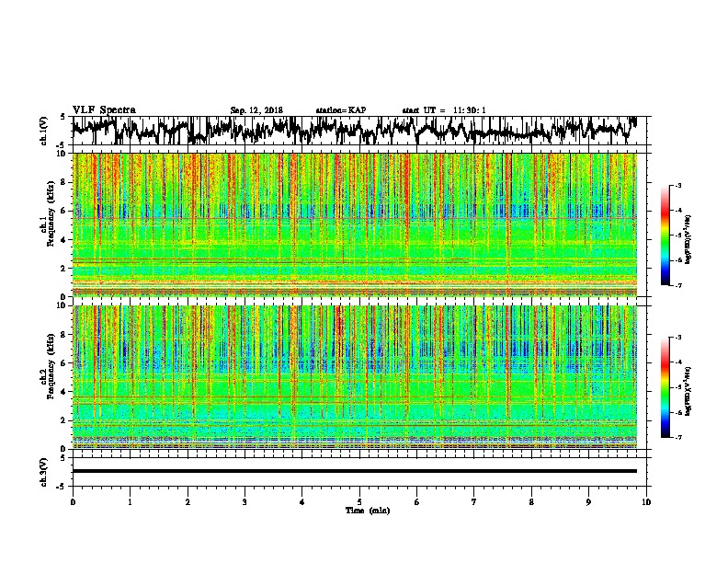Click the date "Sep. 12, 2018"
Screen dimensions: 728x563
256,110
